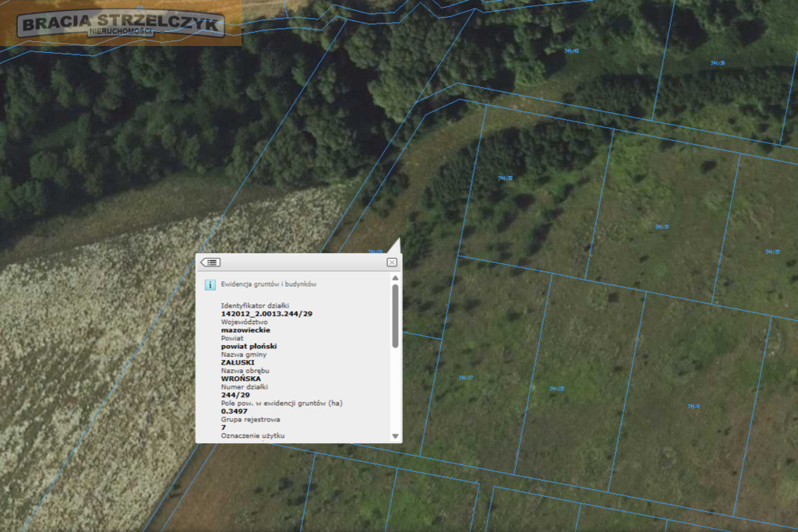
Task: Click the parcel area value 0.3497
Action: pyautogui.click(x=234, y=411)
